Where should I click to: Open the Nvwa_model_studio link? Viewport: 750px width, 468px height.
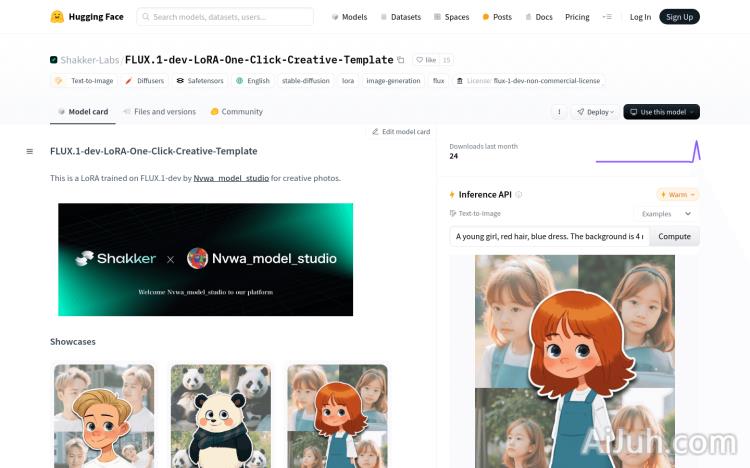[x=231, y=178]
